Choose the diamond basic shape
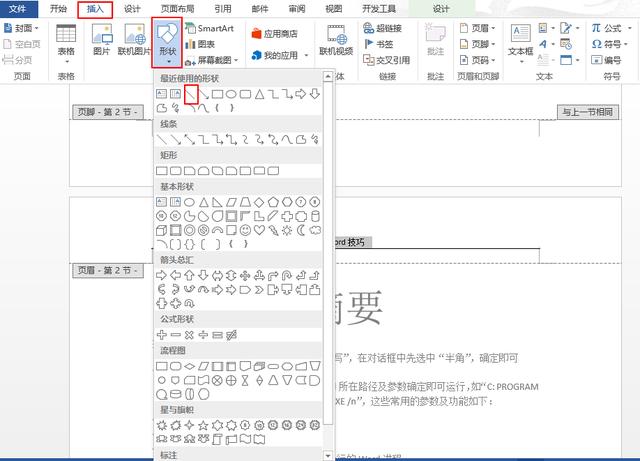Image resolution: width=640 pixels, height=461 pixels. tap(259, 202)
